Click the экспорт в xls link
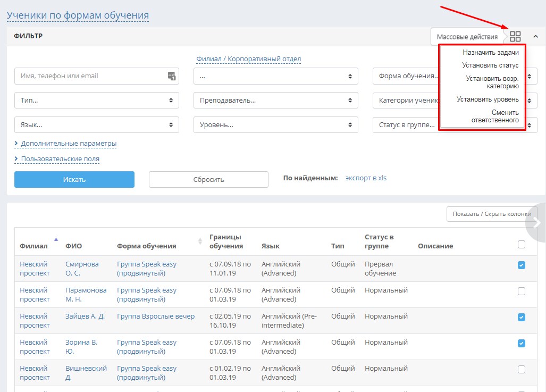This screenshot has height=392, width=546. click(x=366, y=178)
